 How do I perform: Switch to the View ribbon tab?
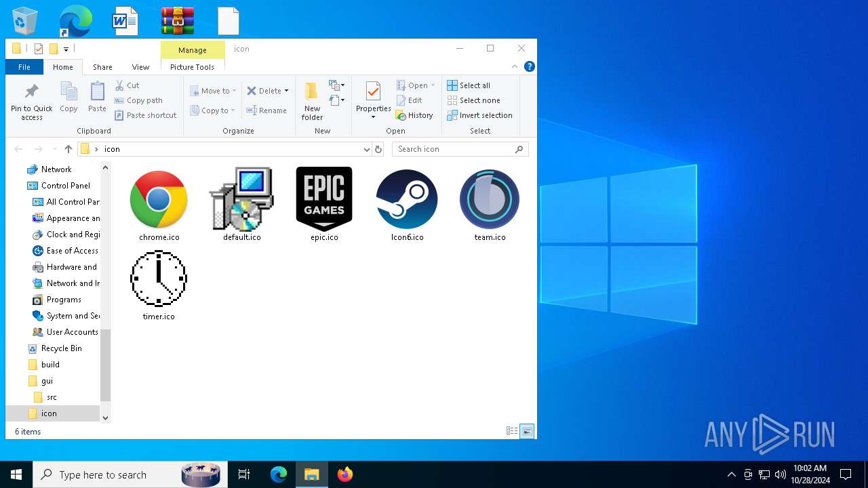click(140, 67)
